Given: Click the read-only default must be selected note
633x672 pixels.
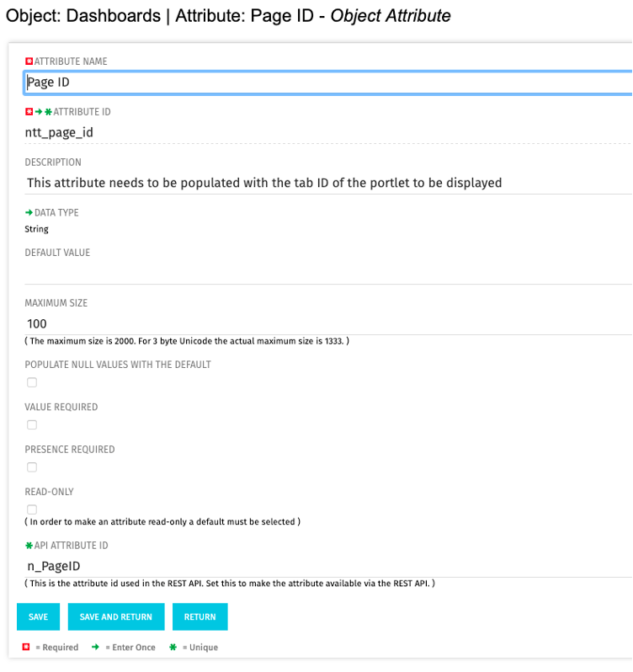Looking at the screenshot, I should coord(162,522).
